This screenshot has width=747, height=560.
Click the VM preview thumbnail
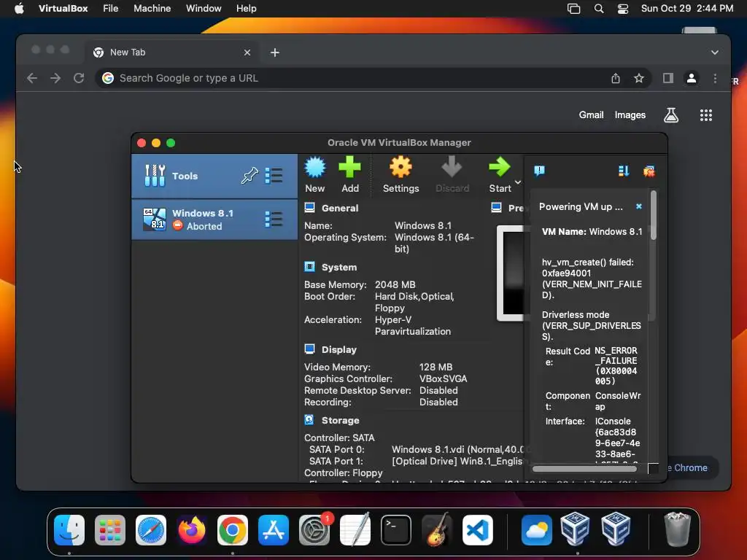tap(511, 273)
